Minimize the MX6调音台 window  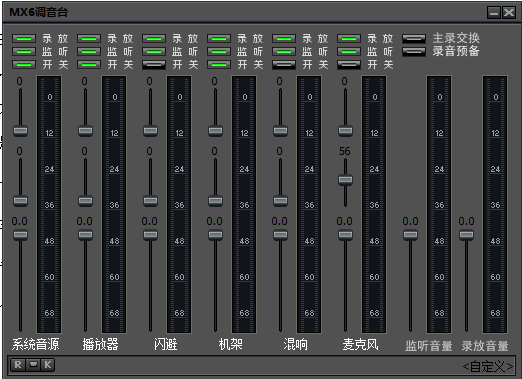tap(494, 13)
